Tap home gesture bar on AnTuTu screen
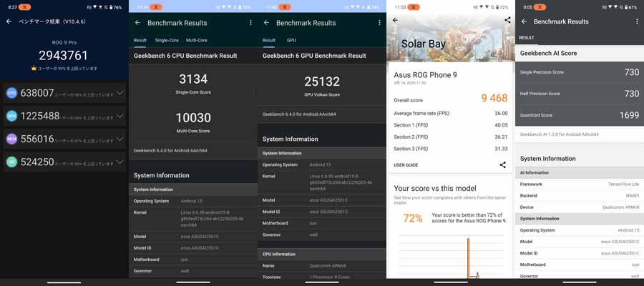644x286 pixels. (64, 282)
